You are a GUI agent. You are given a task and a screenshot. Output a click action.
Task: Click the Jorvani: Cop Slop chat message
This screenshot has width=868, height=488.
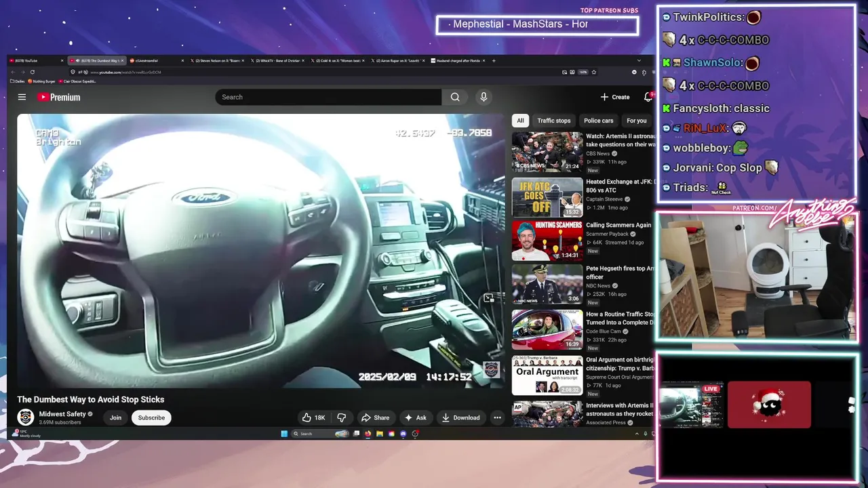[720, 167]
